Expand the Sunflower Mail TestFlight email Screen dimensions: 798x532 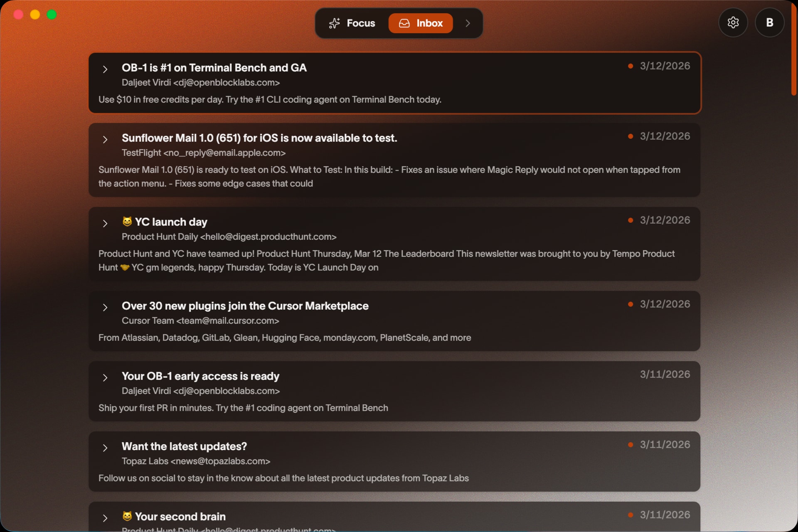[105, 139]
